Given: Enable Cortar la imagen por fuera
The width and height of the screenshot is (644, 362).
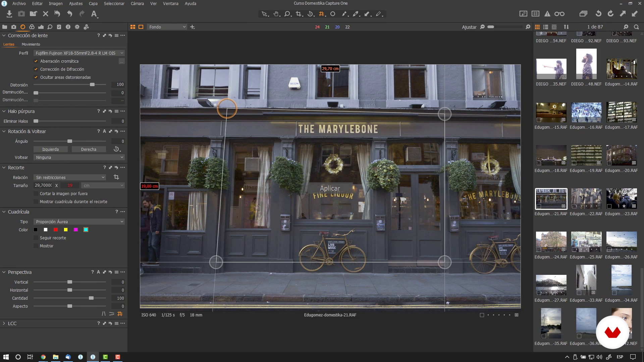Looking at the screenshot, I should pyautogui.click(x=36, y=193).
